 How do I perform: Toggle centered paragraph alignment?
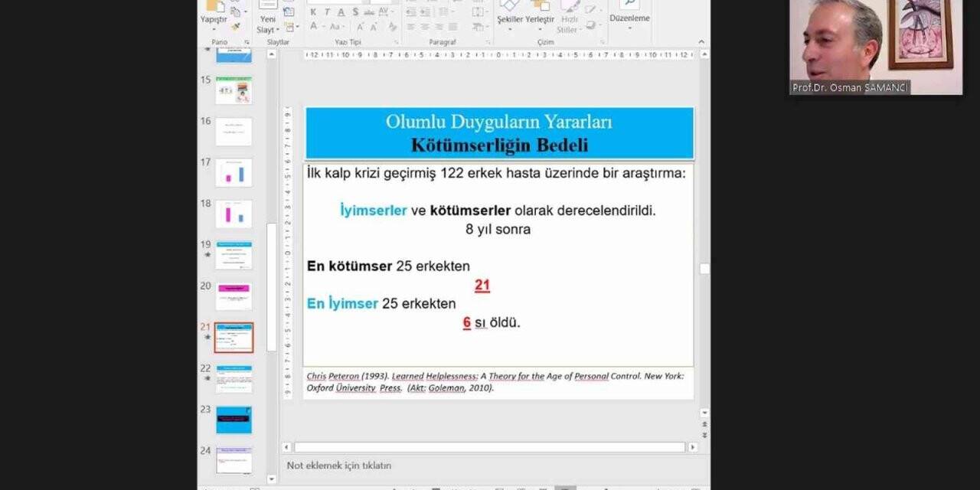[426, 26]
